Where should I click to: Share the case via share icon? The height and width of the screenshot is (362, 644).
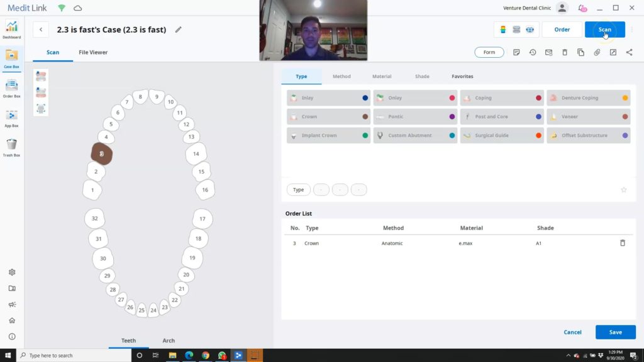coord(629,52)
